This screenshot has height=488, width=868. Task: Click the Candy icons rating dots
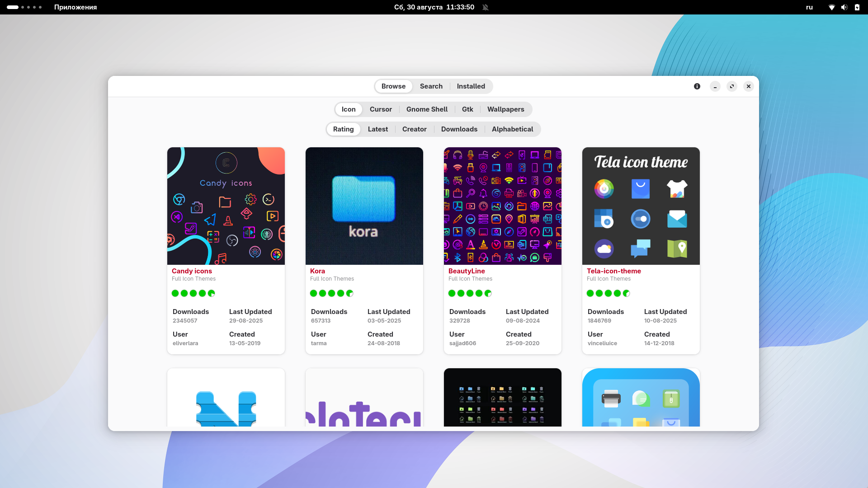[193, 293]
